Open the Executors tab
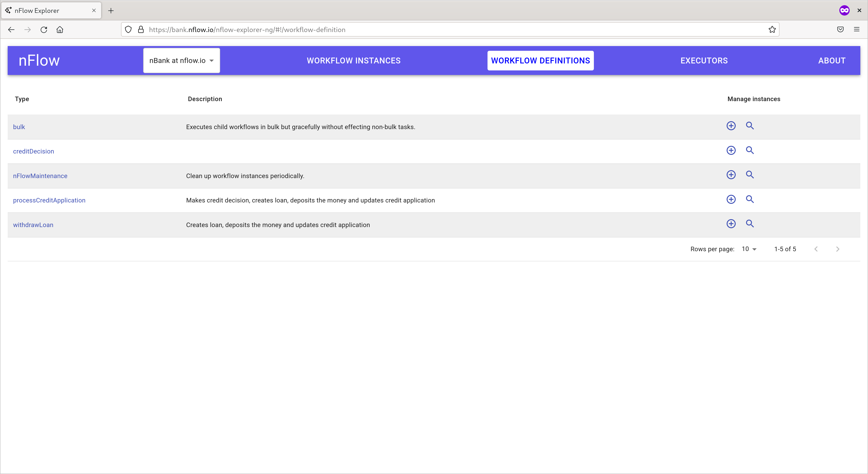The height and width of the screenshot is (474, 868). point(704,61)
